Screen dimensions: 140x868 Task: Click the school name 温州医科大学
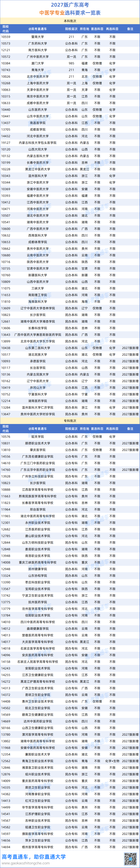[38, 176]
